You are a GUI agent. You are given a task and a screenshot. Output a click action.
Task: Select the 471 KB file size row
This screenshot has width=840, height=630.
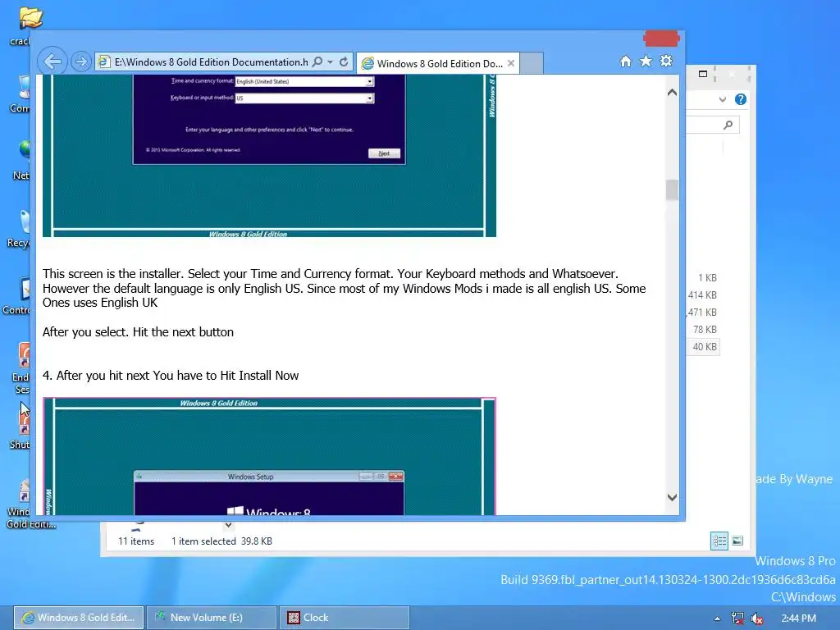click(x=702, y=313)
